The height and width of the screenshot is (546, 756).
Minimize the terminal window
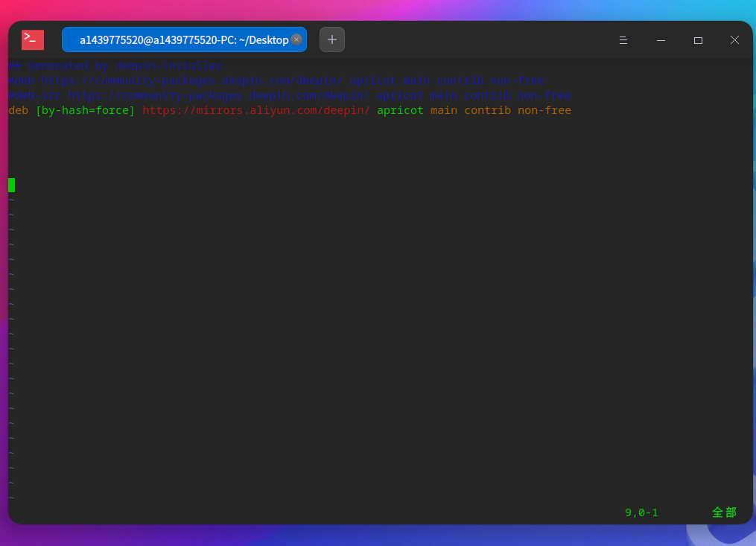pos(661,40)
